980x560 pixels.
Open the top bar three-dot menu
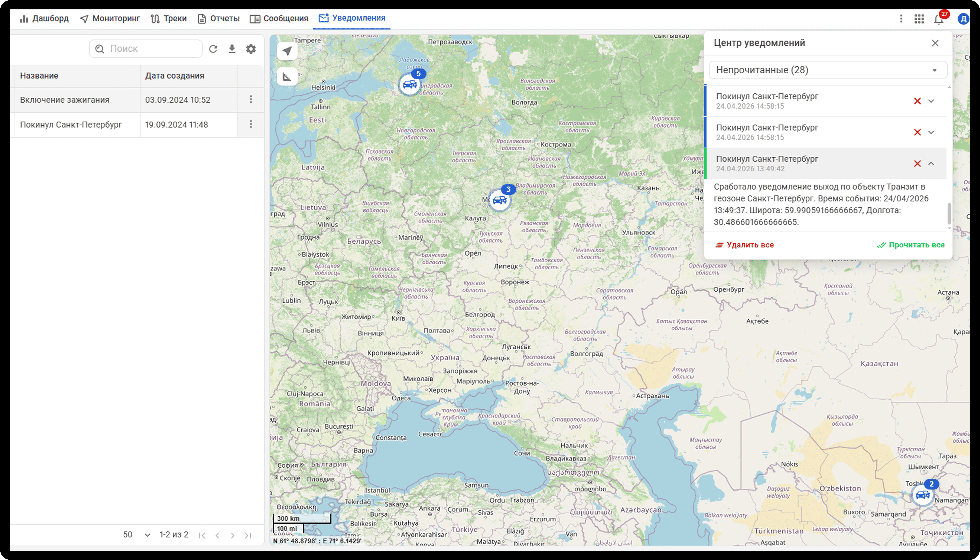point(901,18)
